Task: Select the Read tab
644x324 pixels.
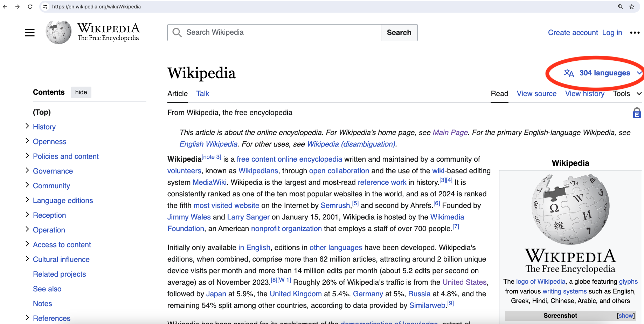Action: coord(499,94)
